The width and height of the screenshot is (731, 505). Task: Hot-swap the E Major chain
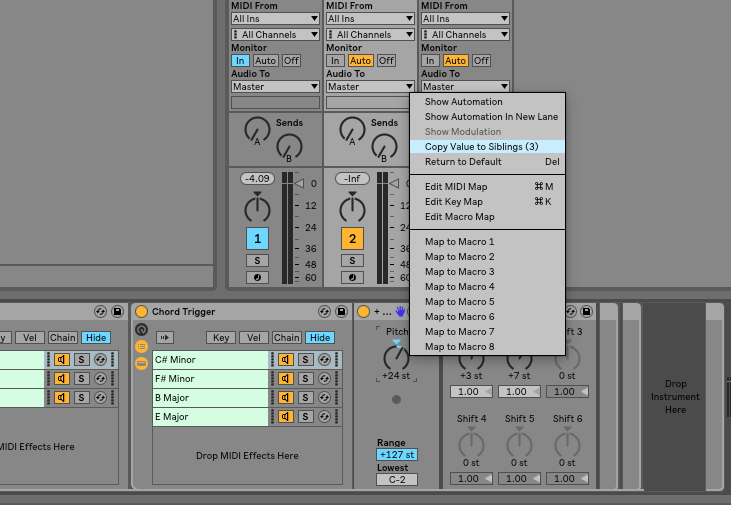click(324, 417)
